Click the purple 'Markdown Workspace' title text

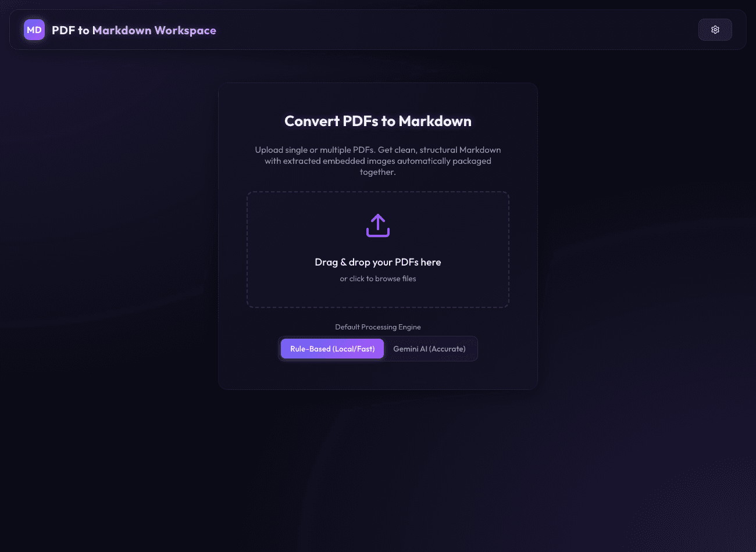coord(154,30)
